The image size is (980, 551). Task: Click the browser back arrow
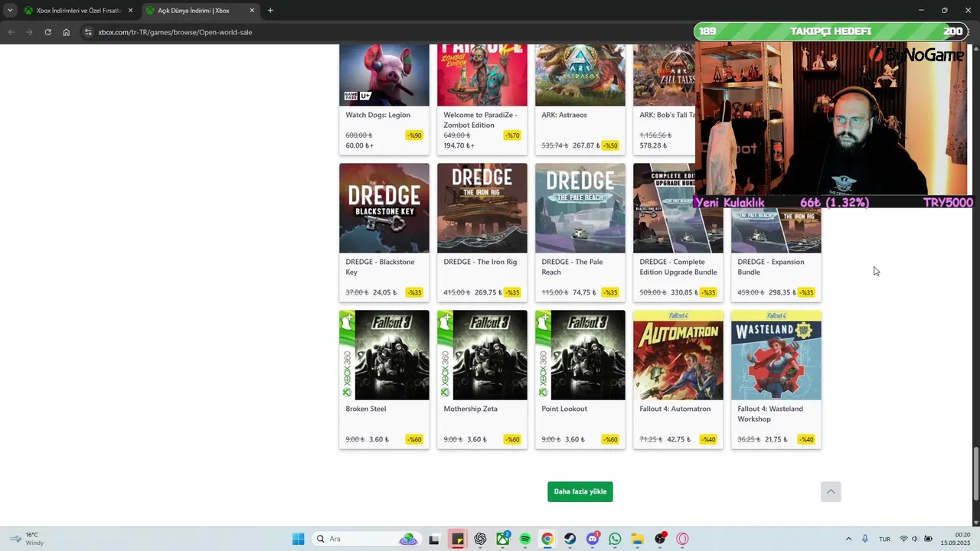(x=11, y=32)
